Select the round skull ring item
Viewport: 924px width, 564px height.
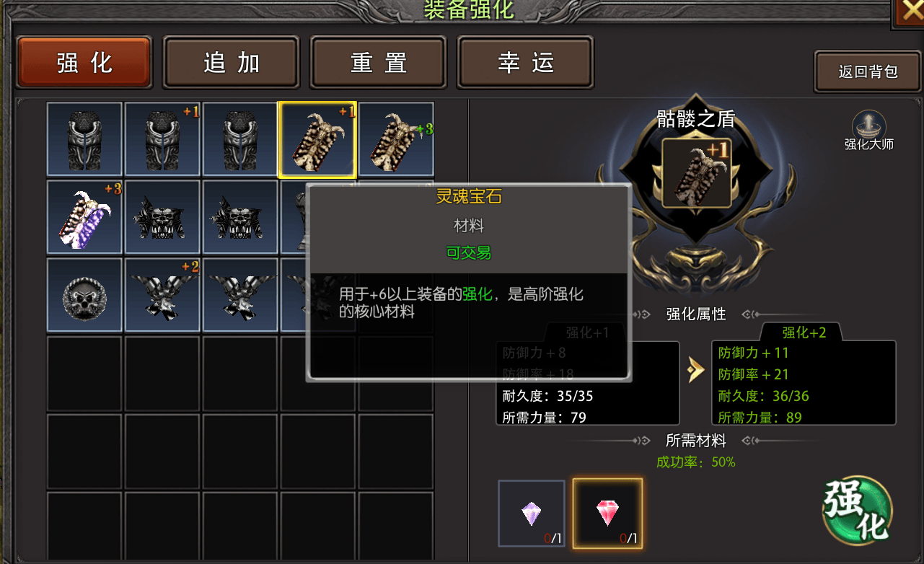84,294
